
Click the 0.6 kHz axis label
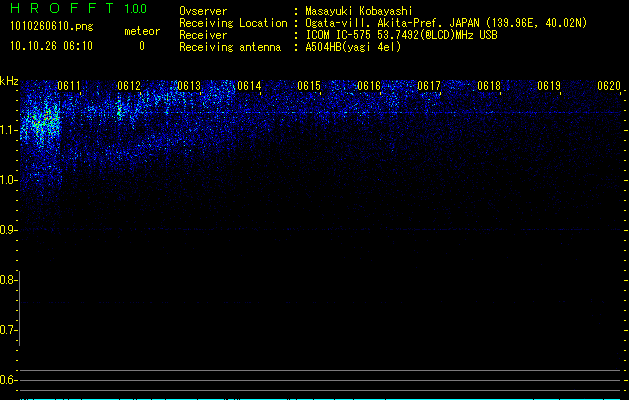(8, 380)
